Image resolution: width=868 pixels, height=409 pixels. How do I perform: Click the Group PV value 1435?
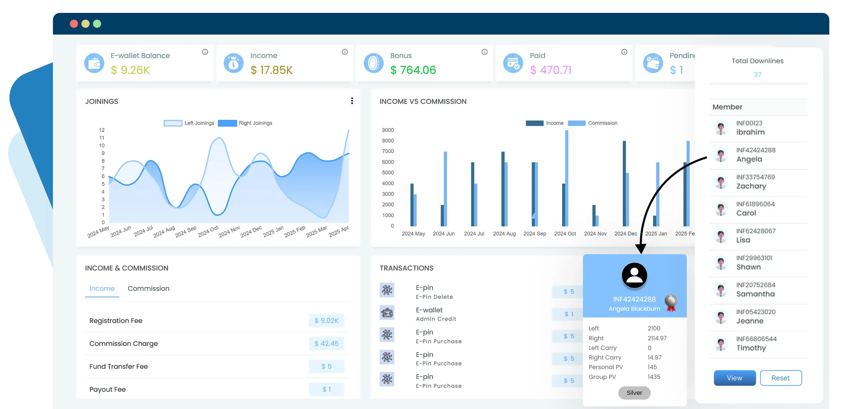pos(654,377)
